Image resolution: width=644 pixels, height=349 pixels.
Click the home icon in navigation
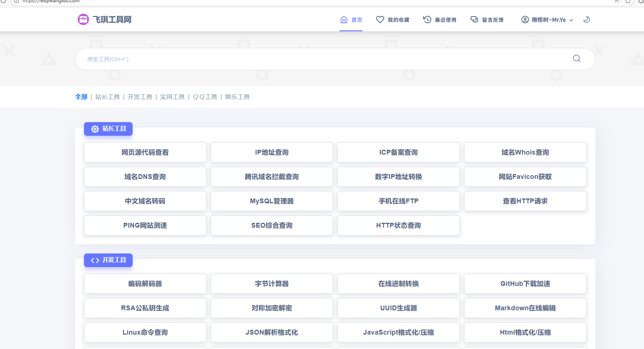[344, 20]
